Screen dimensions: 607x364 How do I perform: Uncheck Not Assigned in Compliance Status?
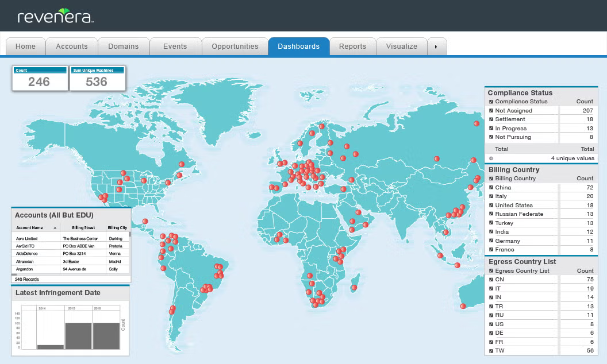click(490, 110)
